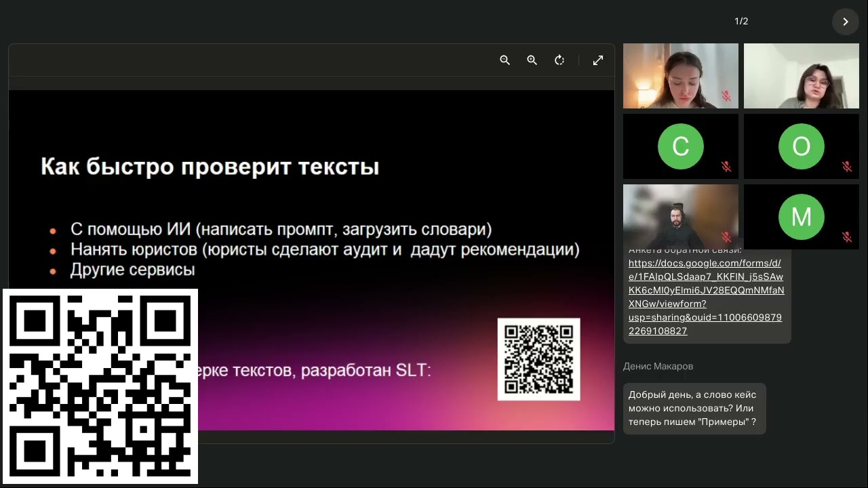Click the 1/2 page indicator
The height and width of the screenshot is (488, 868).
pyautogui.click(x=741, y=22)
